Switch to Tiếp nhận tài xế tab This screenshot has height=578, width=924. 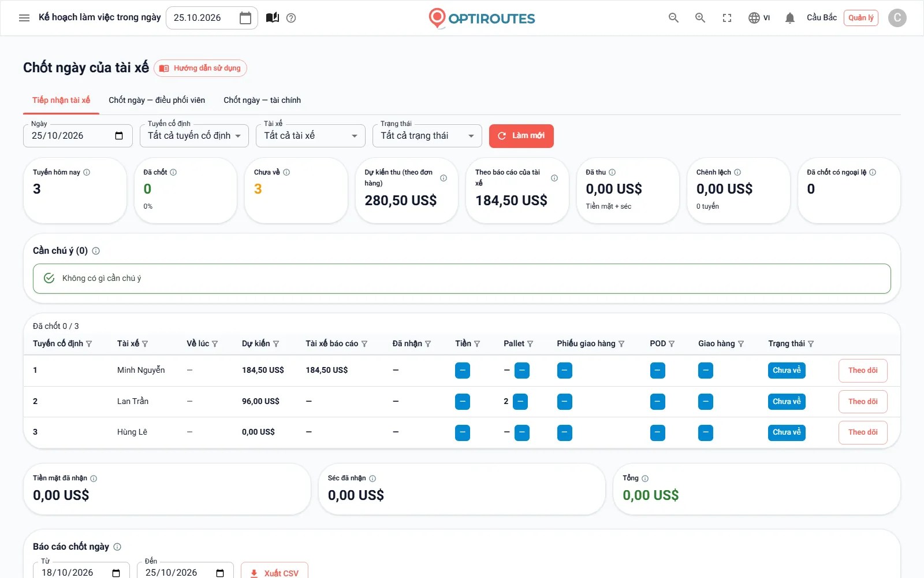pos(61,100)
